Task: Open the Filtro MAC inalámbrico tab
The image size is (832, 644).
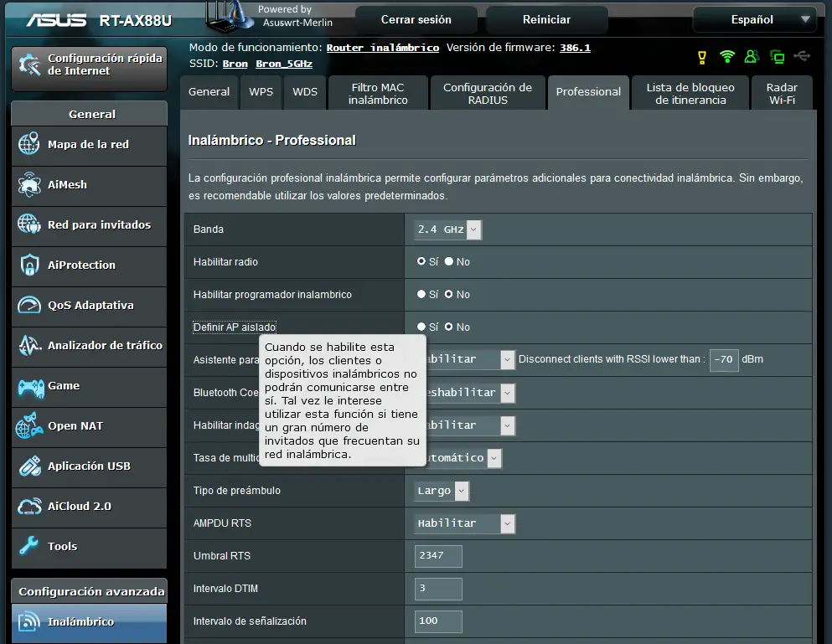Action: (378, 93)
